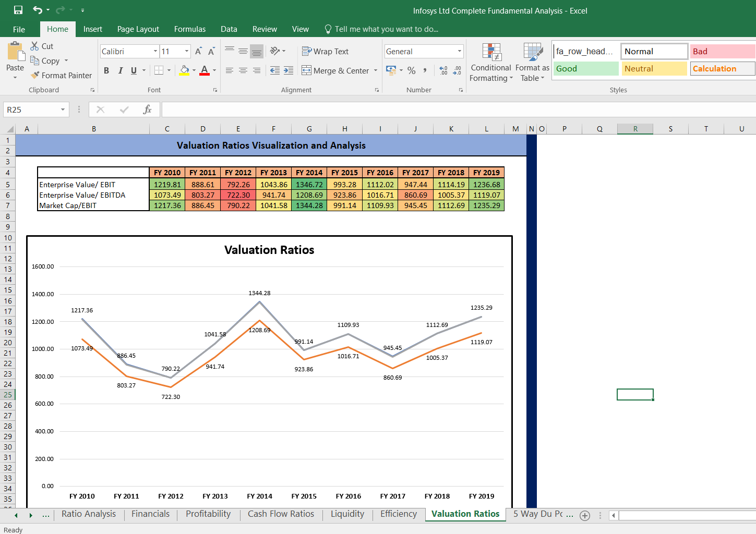756x534 pixels.
Task: Toggle Wrap Text
Action: tap(325, 51)
